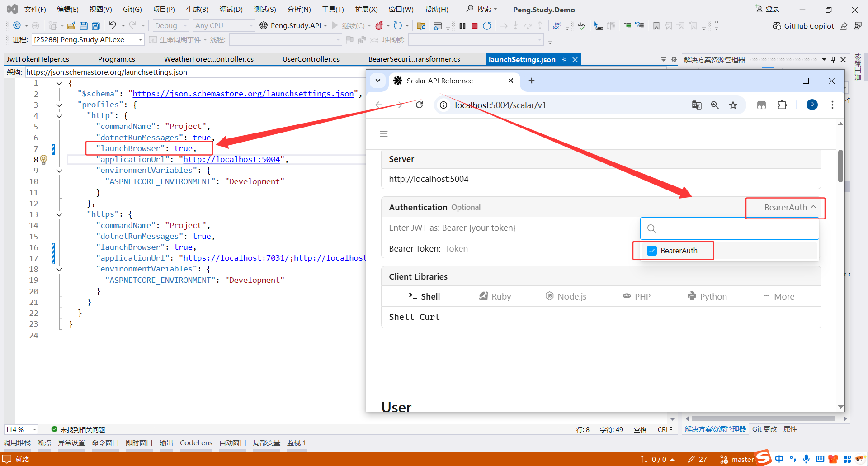This screenshot has width=868, height=466.
Task: Stop debugging with the red square
Action: tap(475, 26)
